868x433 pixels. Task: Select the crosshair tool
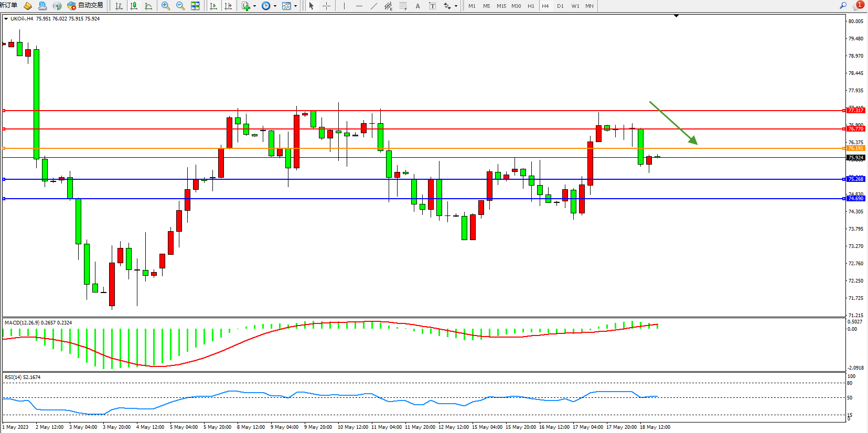326,6
